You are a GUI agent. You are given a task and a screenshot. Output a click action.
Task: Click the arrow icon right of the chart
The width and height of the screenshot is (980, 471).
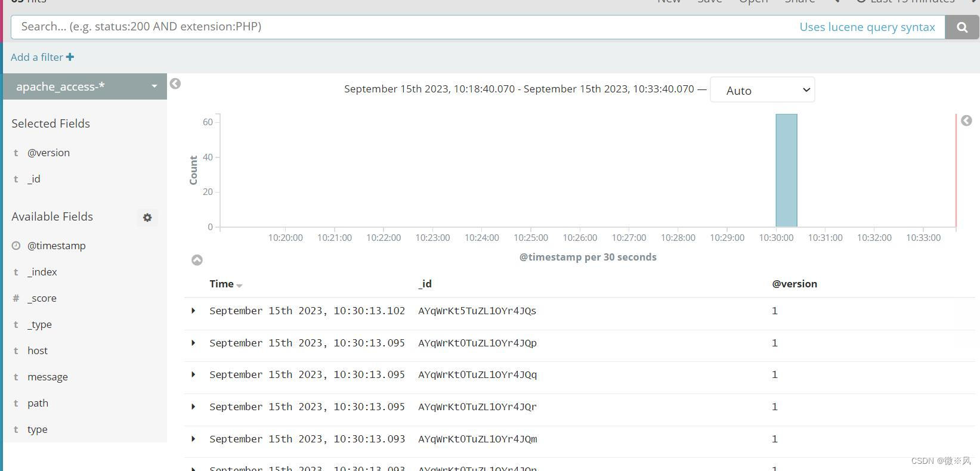[x=966, y=120]
